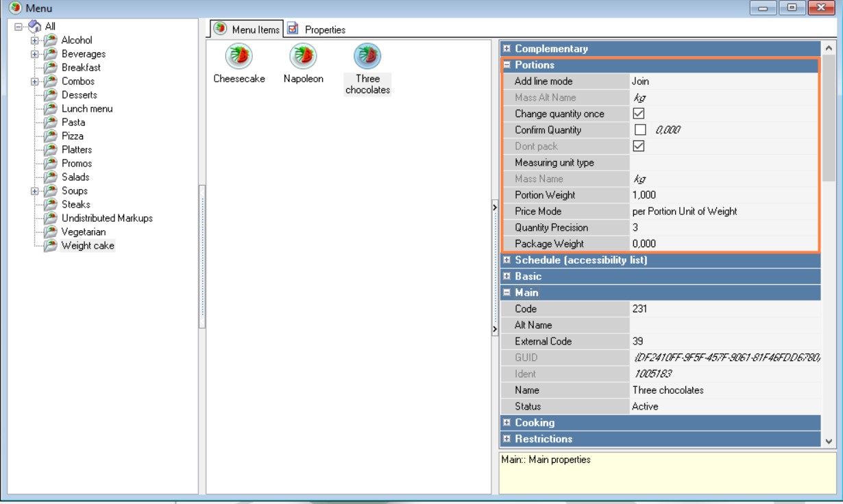Collapse the All root tree node
Viewport: 843px width, 504px height.
point(18,27)
